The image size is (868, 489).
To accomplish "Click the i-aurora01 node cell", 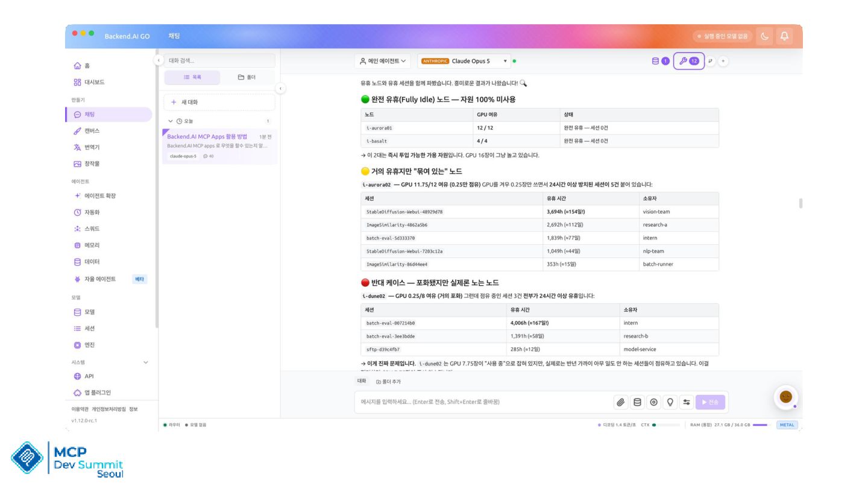I will click(418, 128).
